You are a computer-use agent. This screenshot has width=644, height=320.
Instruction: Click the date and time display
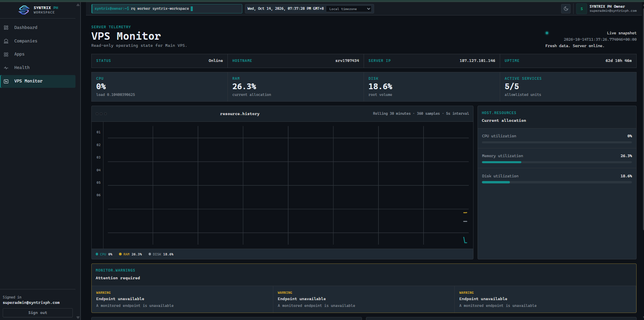coord(285,9)
